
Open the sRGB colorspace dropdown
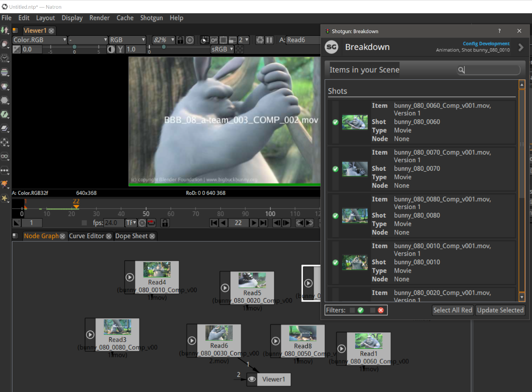tap(222, 49)
